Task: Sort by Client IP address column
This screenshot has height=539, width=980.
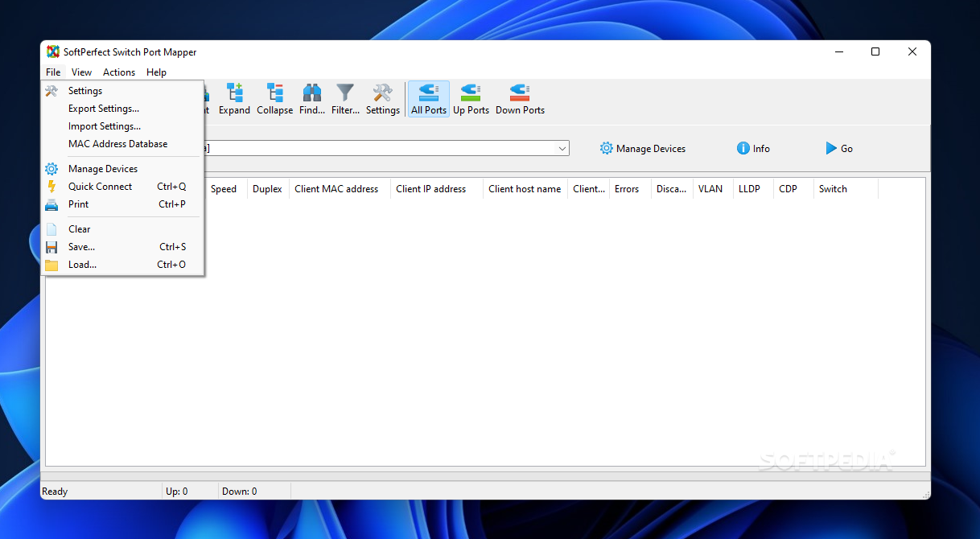Action: tap(437, 189)
